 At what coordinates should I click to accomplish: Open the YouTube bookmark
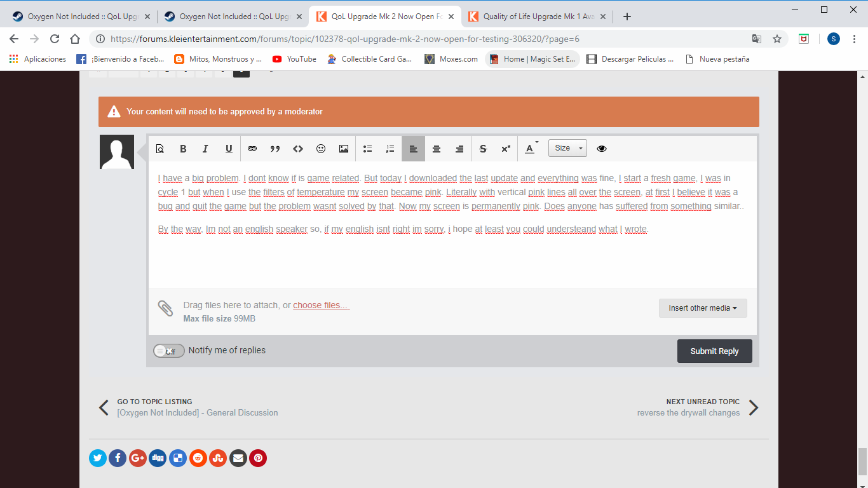point(294,59)
